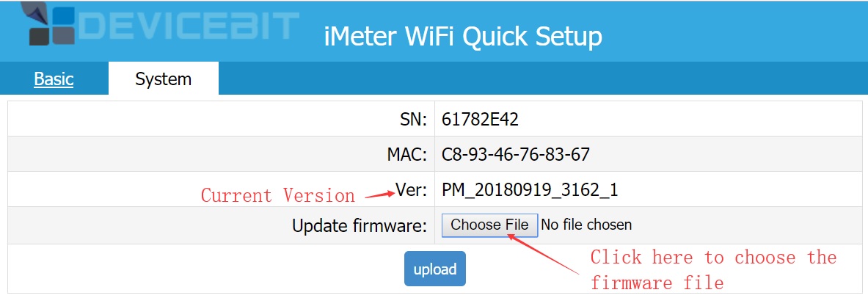Click the "Click here to choose the" annotation
Image resolution: width=868 pixels, height=298 pixels.
tap(713, 258)
